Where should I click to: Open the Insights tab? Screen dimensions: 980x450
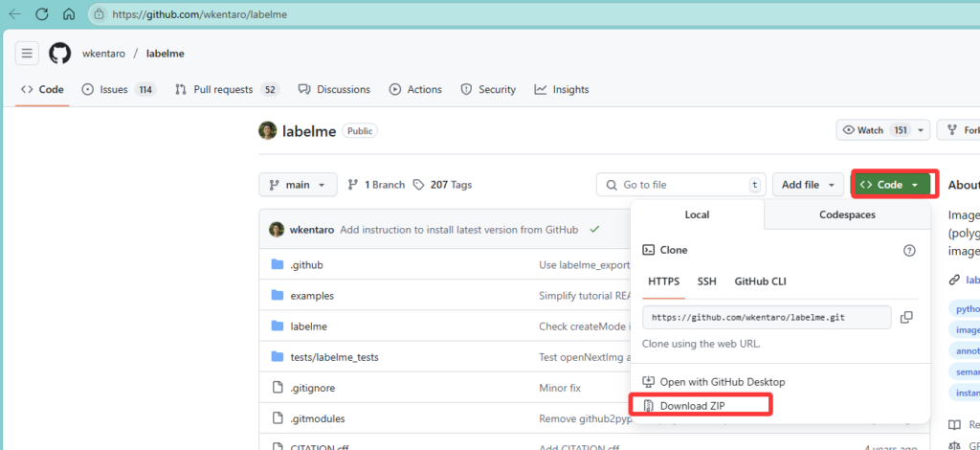561,89
